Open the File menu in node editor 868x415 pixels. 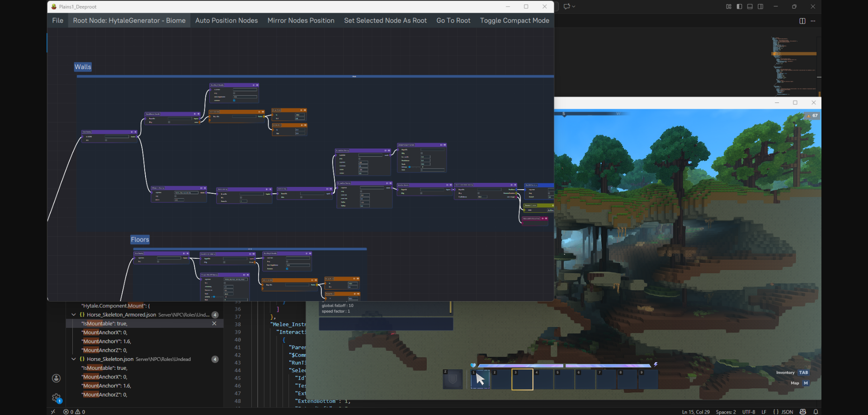click(57, 20)
